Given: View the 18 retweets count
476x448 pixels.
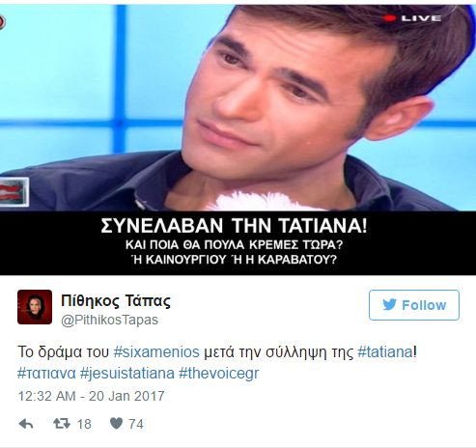Looking at the screenshot, I should pos(84,424).
